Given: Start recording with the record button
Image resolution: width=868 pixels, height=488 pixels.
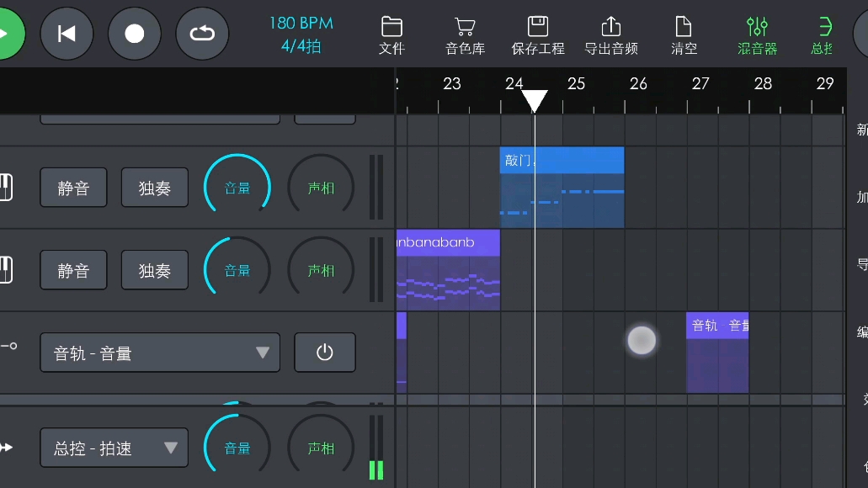Looking at the screenshot, I should tap(135, 34).
